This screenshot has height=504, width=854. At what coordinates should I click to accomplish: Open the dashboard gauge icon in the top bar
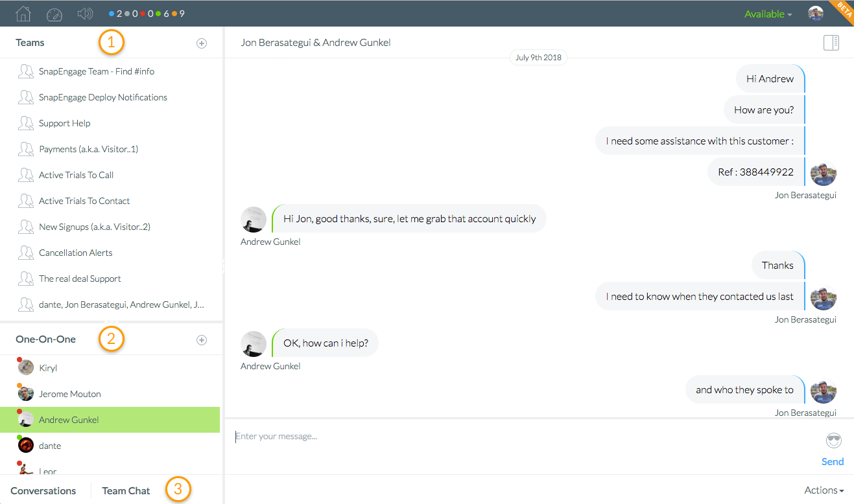(54, 13)
